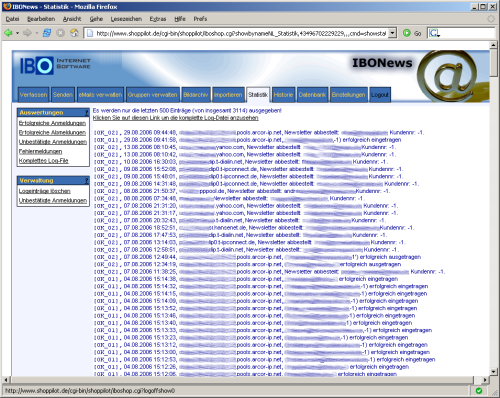The width and height of the screenshot is (500, 398).
Task: Open Unbestätigte Anmeldungen under Verwaltung
Action: [x=53, y=200]
